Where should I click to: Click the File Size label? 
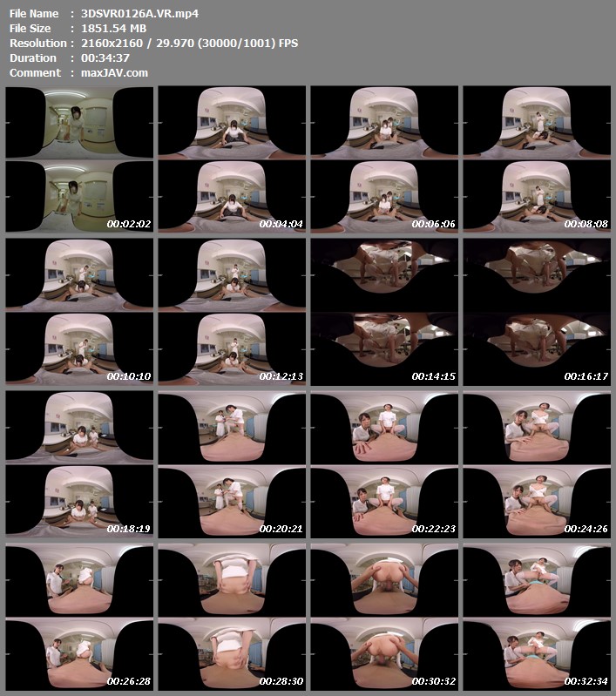point(30,29)
